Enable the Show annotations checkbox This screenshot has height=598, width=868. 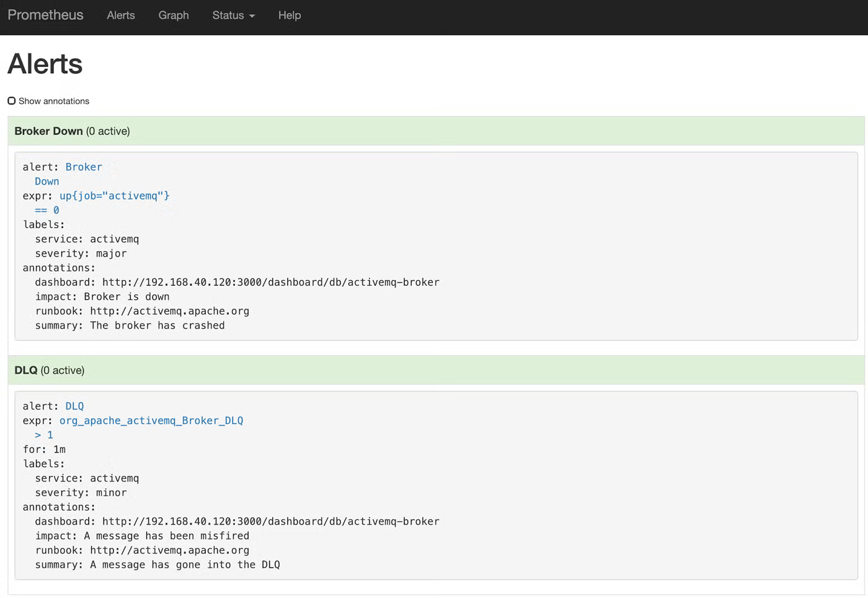coord(12,101)
